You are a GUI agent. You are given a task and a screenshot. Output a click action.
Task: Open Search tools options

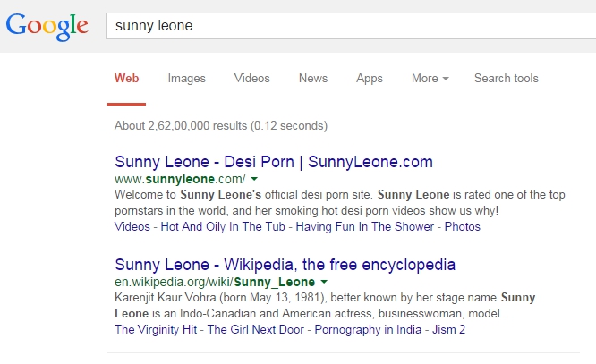[507, 79]
